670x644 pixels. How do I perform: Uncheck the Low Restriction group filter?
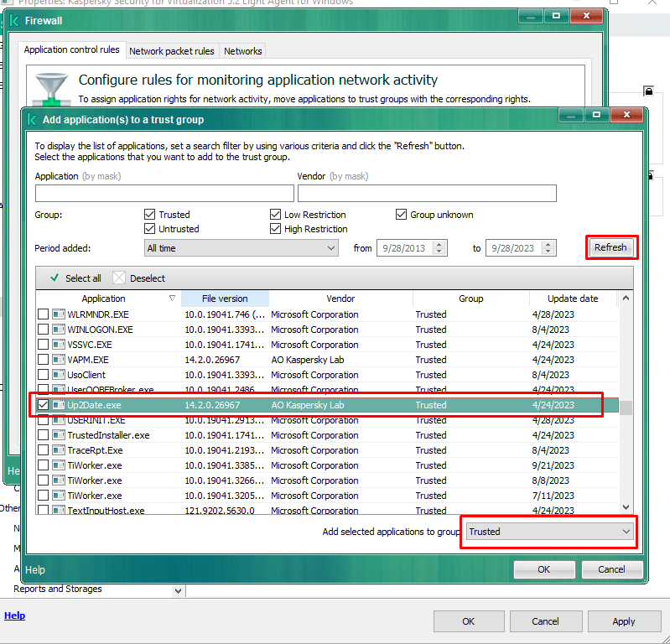pos(275,214)
